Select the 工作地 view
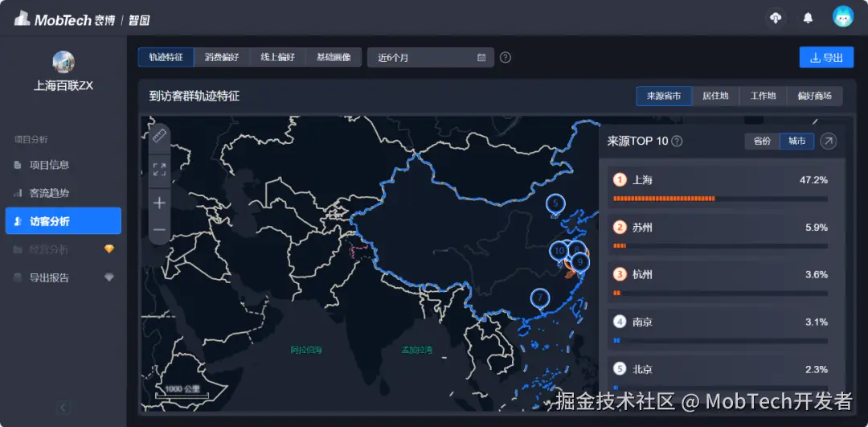Screen dimensions: 868x427 click(762, 96)
